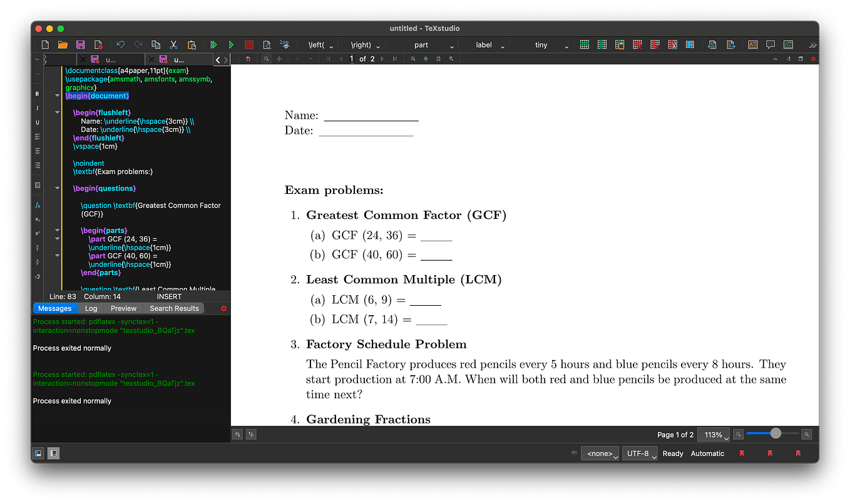Viewport: 850px width, 504px height.
Task: Click the <none> dictionary selector
Action: click(600, 453)
